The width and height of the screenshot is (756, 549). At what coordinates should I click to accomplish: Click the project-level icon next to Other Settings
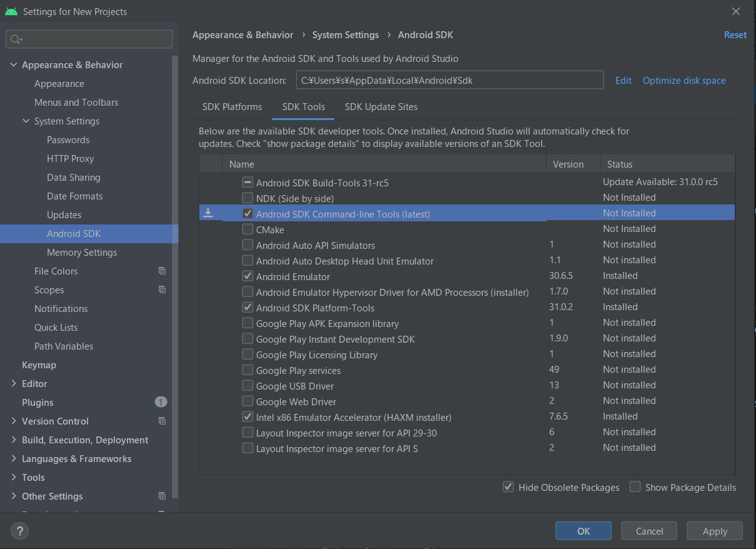[x=162, y=496]
